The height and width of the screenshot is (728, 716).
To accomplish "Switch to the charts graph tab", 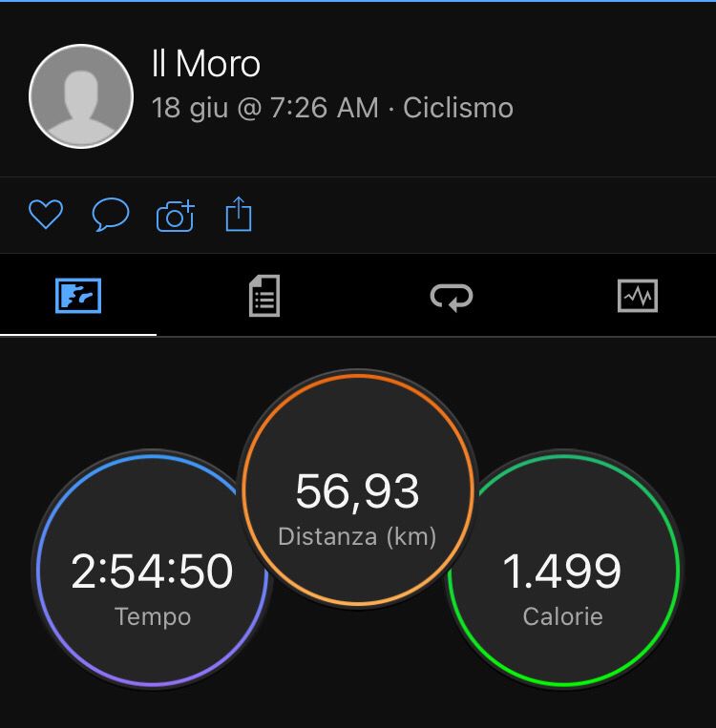I will point(638,296).
